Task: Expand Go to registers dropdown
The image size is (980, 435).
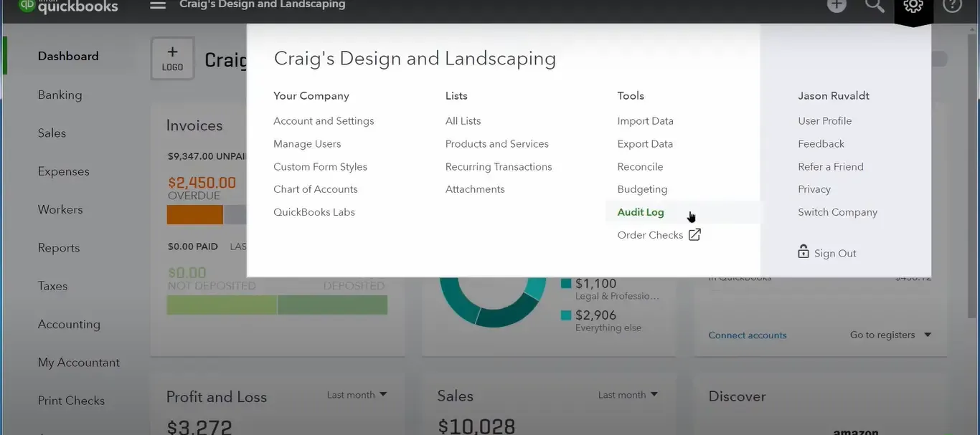Action: (x=890, y=335)
